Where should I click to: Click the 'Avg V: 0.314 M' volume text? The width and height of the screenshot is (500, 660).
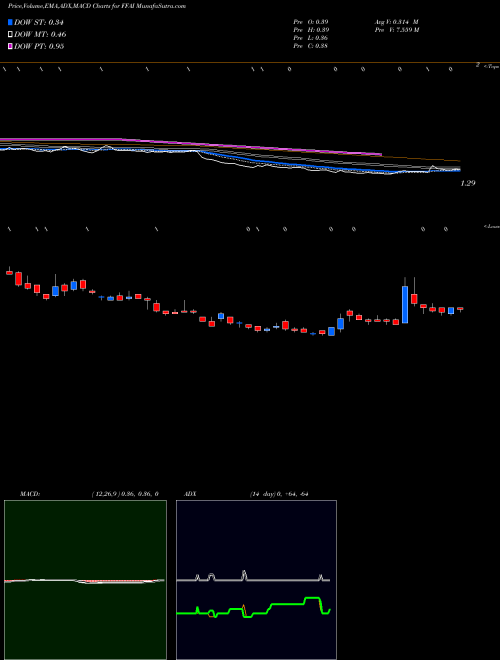tap(396, 21)
